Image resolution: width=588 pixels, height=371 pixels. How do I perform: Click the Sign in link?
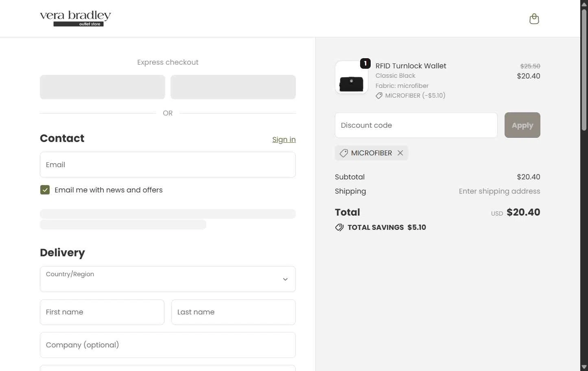[x=284, y=140]
